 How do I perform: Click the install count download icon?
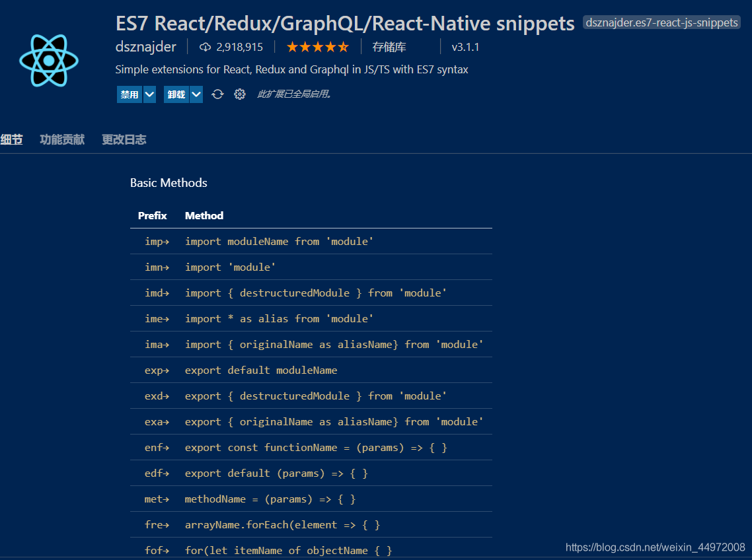click(206, 47)
